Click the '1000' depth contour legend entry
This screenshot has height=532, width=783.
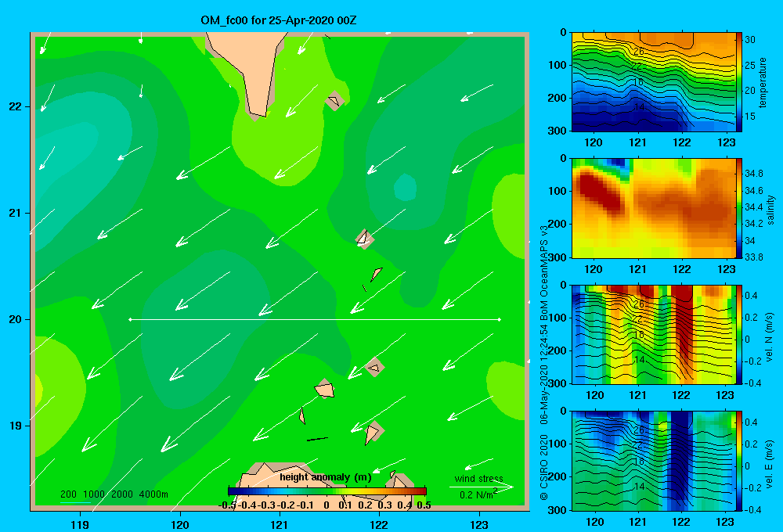pyautogui.click(x=94, y=494)
